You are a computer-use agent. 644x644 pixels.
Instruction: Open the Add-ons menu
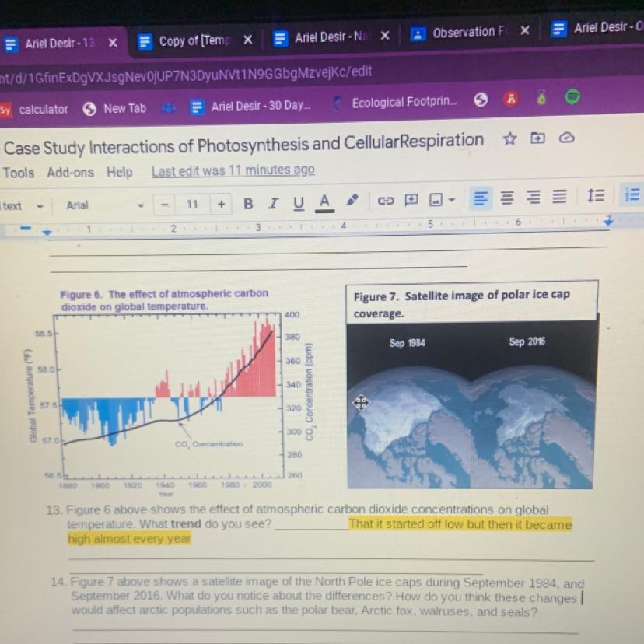[x=71, y=173]
